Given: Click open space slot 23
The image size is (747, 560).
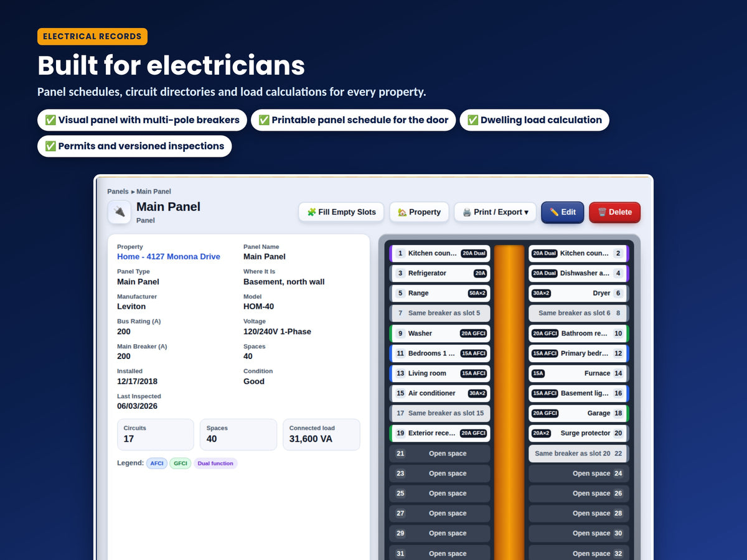Looking at the screenshot, I should pos(440,474).
